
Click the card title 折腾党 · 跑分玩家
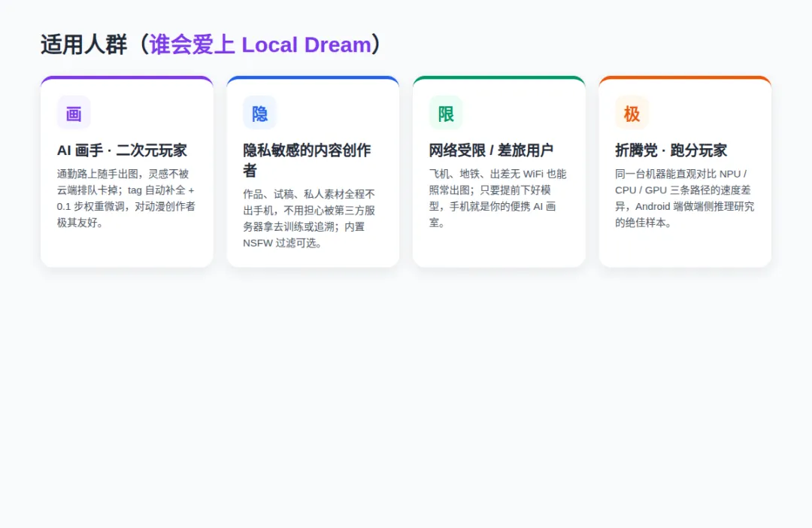671,150
